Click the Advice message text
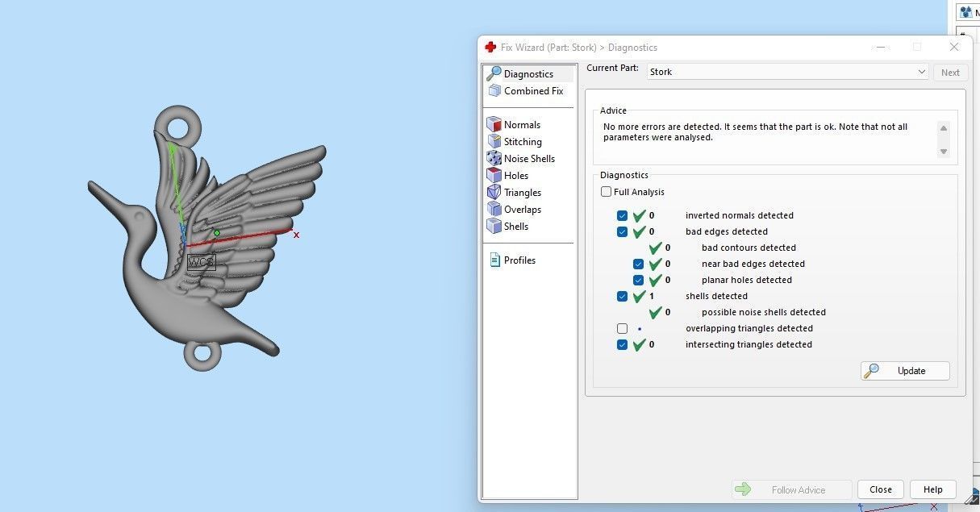The height and width of the screenshot is (512, 980). [x=755, y=132]
